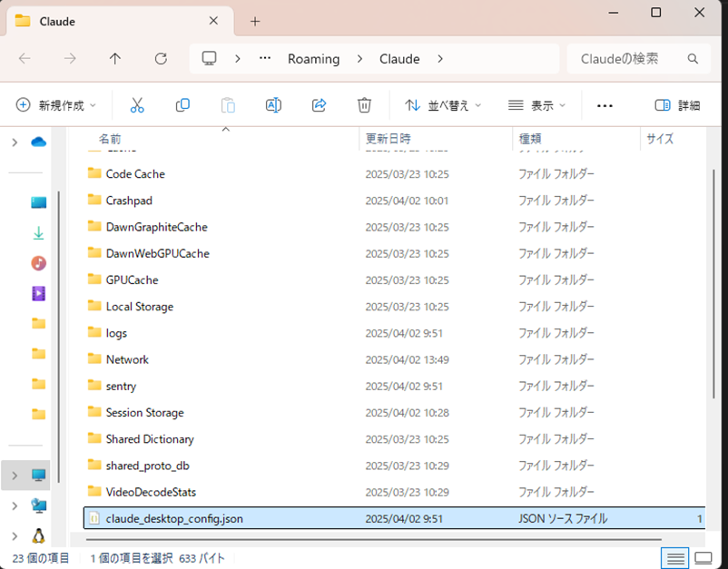Select Network icon in the sidebar

(x=38, y=505)
